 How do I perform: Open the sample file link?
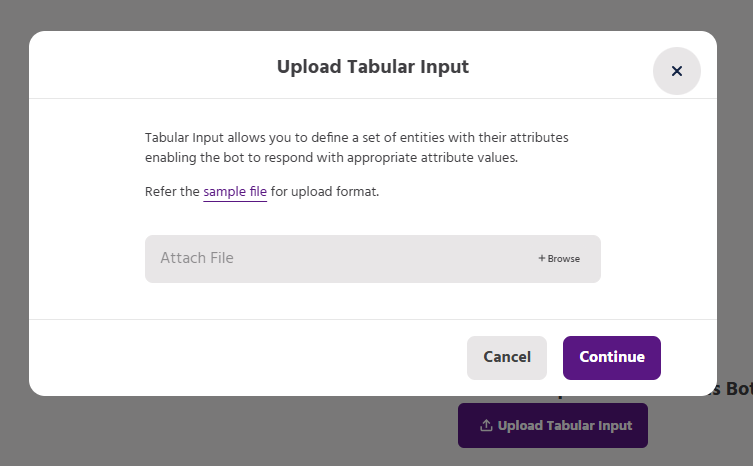(x=235, y=191)
